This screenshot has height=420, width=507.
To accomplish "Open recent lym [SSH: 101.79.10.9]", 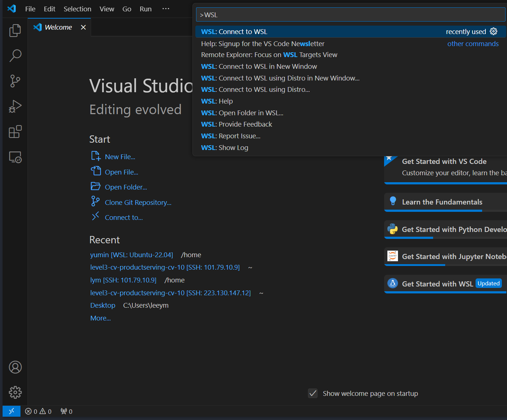I will (123, 280).
